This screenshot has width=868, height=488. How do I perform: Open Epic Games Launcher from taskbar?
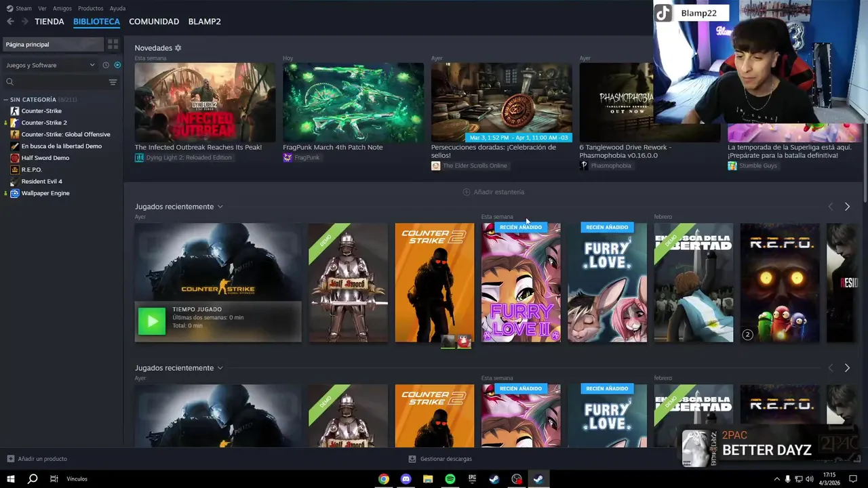(x=473, y=479)
